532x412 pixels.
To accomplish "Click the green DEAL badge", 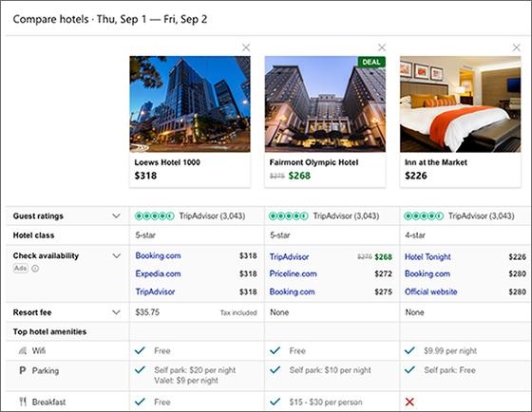I will (371, 62).
